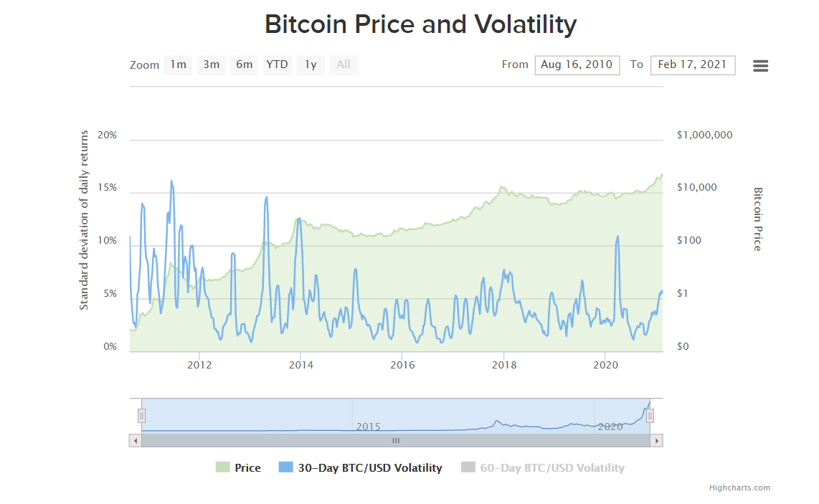Select the All zoom range
Screen dimensions: 819x504
(344, 65)
